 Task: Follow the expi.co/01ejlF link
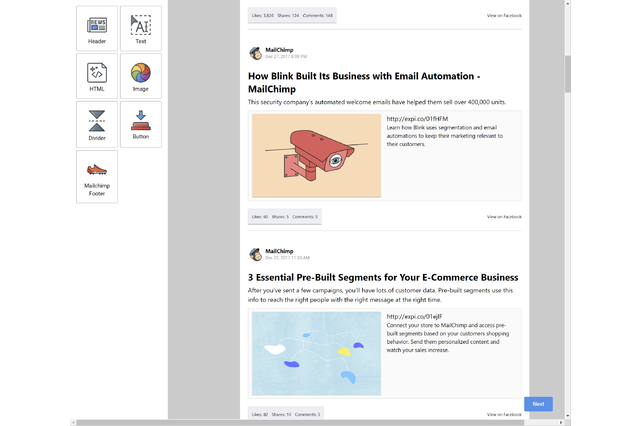(409, 317)
